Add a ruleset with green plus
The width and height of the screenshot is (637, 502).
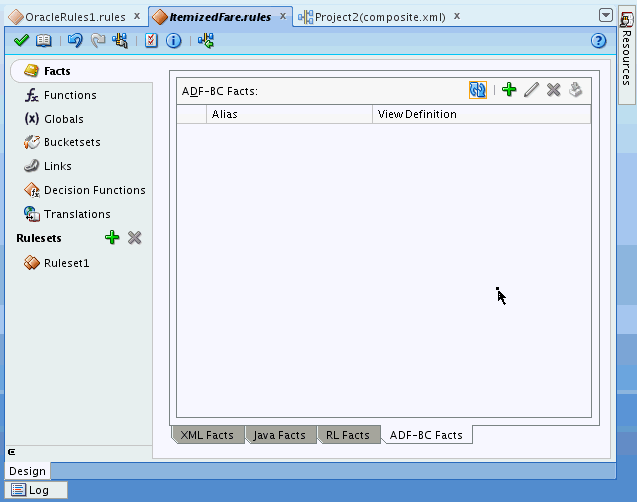112,237
